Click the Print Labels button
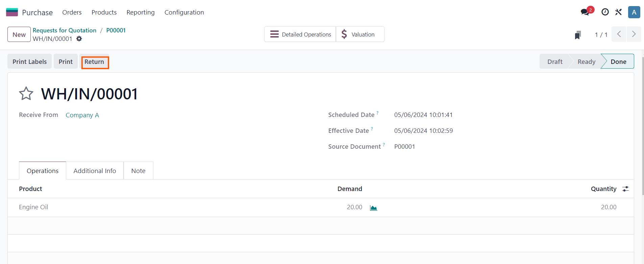Image resolution: width=644 pixels, height=264 pixels. pos(30,62)
